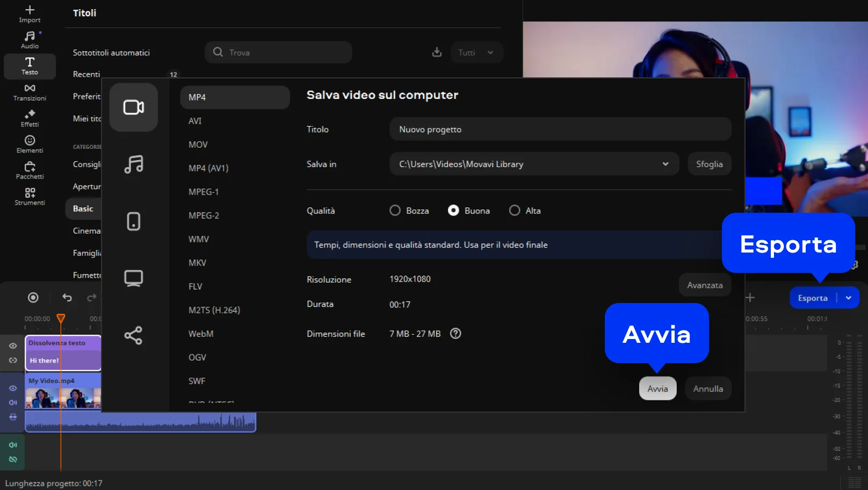Choose MOV from the format list
Screen dimensions: 868x490
(198, 145)
